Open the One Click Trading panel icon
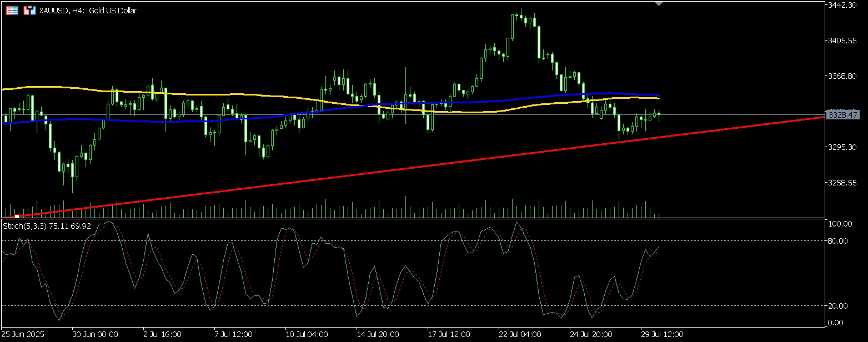Screen dimensions: 868x342 click(12, 11)
